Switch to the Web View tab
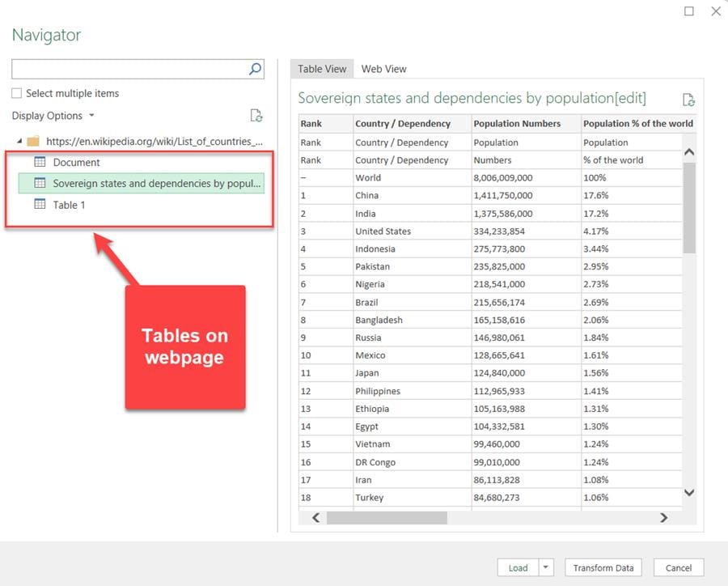 pyautogui.click(x=383, y=69)
